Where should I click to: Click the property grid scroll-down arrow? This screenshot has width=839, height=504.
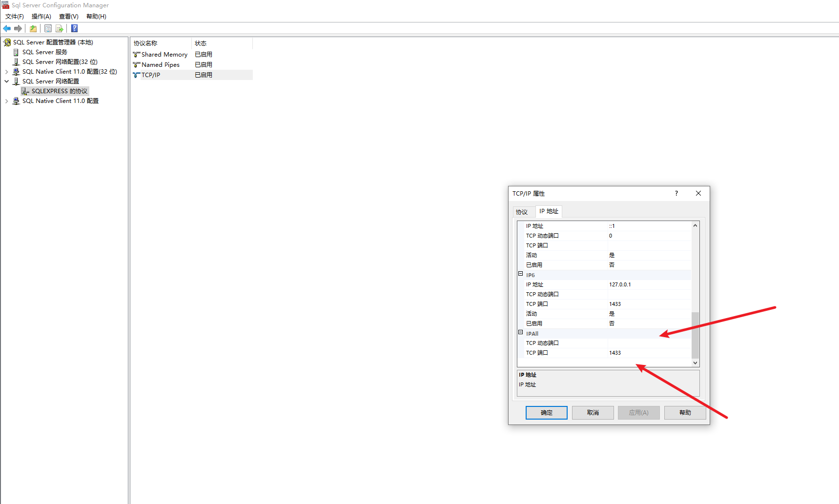[696, 363]
